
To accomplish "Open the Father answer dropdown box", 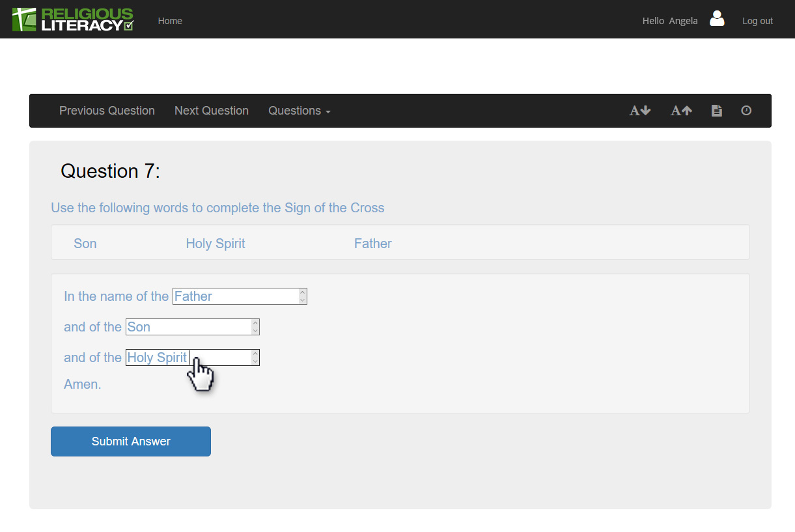I will click(x=239, y=296).
